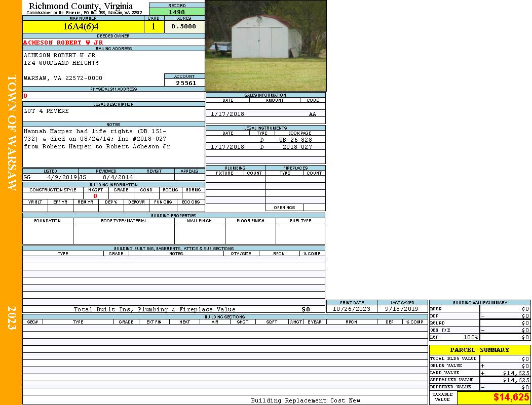Click the OBS F/E row in Building Value Summary
The width and height of the screenshot is (532, 405).
tap(480, 330)
